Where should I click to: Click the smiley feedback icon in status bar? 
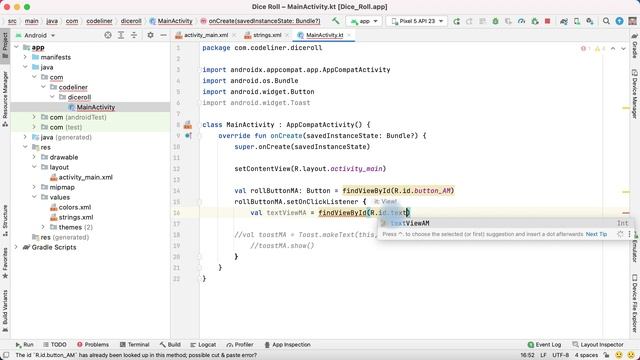[x=619, y=355]
